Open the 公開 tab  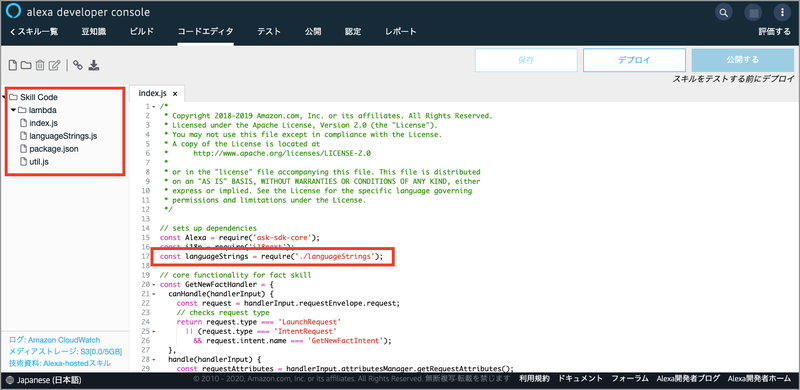313,32
